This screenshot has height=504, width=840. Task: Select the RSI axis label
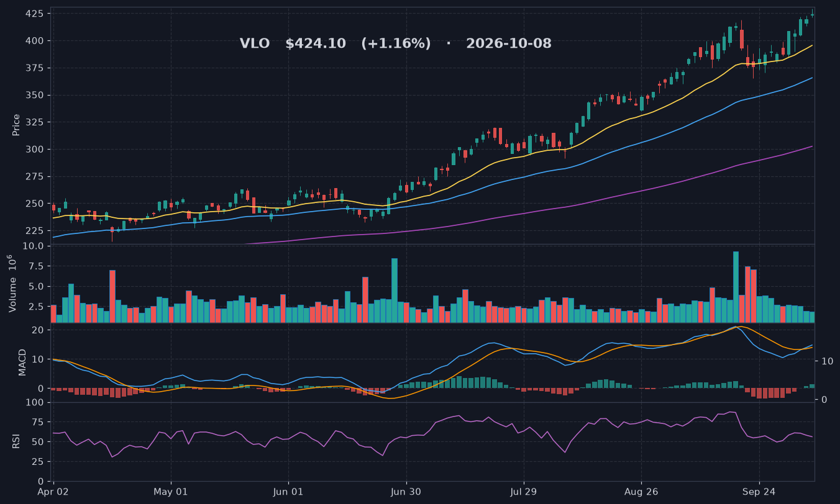[x=16, y=441]
